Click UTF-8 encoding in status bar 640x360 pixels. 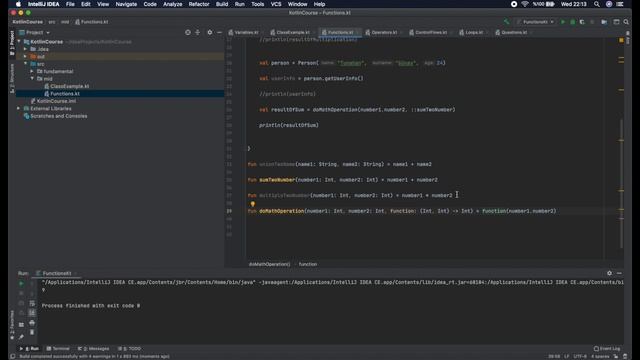580,356
